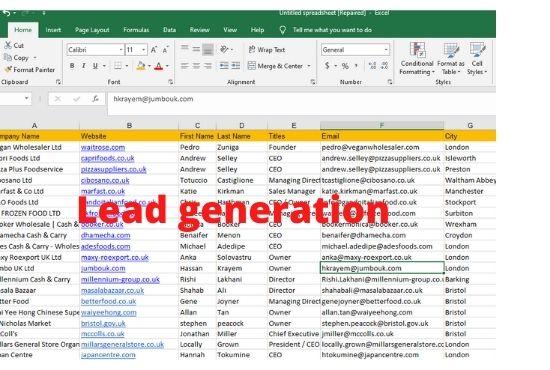Click the Accounting dollar format icon
Viewport: 550px width, 370px height.
327,66
